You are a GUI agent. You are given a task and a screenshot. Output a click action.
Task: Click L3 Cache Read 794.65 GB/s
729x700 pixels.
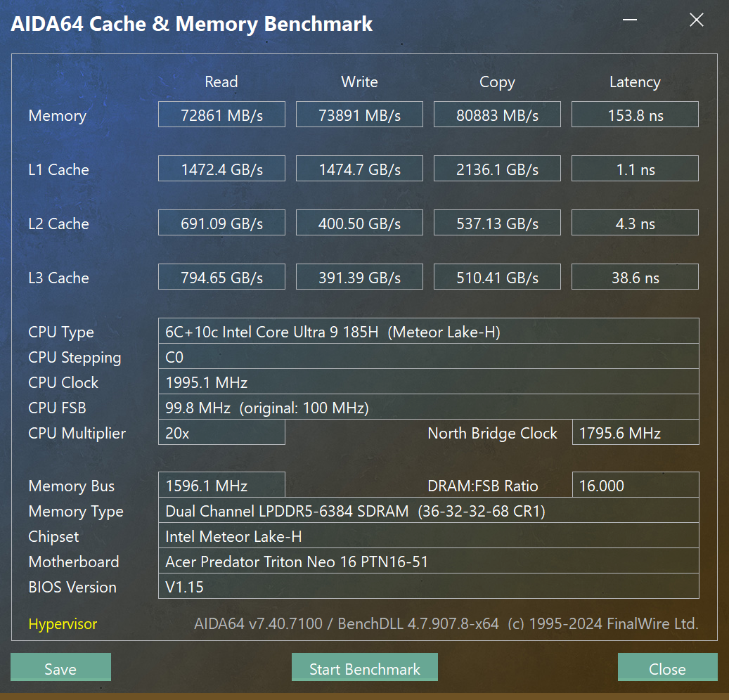pos(221,277)
